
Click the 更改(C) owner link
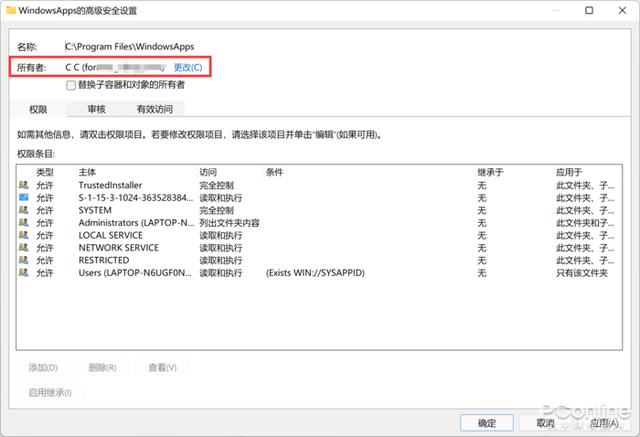[188, 67]
